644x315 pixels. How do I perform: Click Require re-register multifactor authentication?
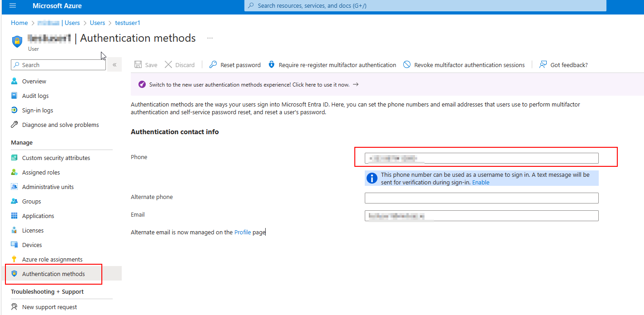click(x=332, y=65)
